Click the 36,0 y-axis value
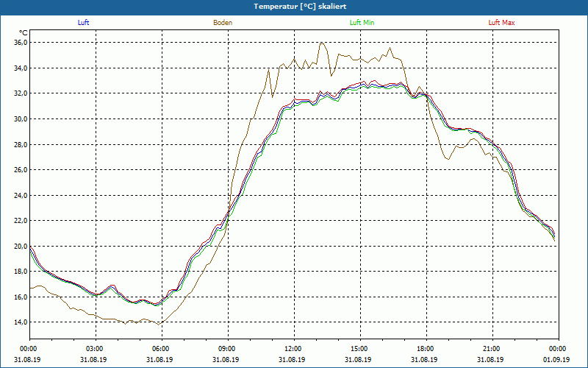This screenshot has height=368, width=588. (21, 43)
